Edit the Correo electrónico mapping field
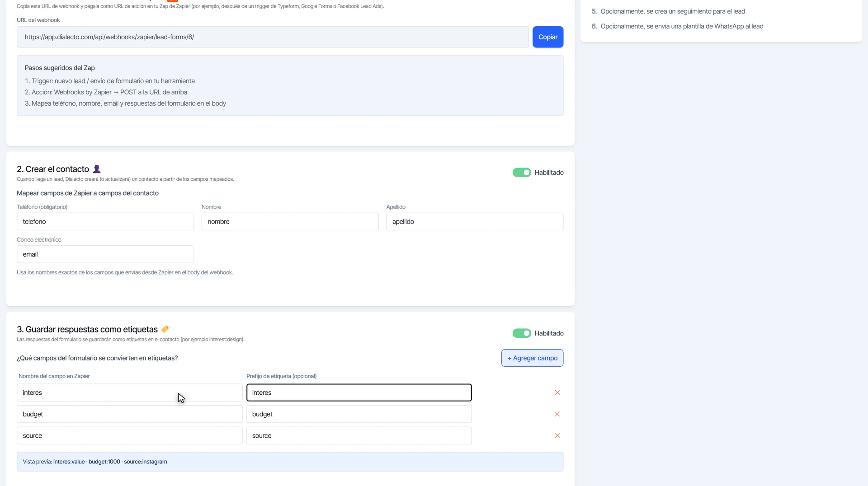This screenshot has width=868, height=486. click(x=105, y=254)
